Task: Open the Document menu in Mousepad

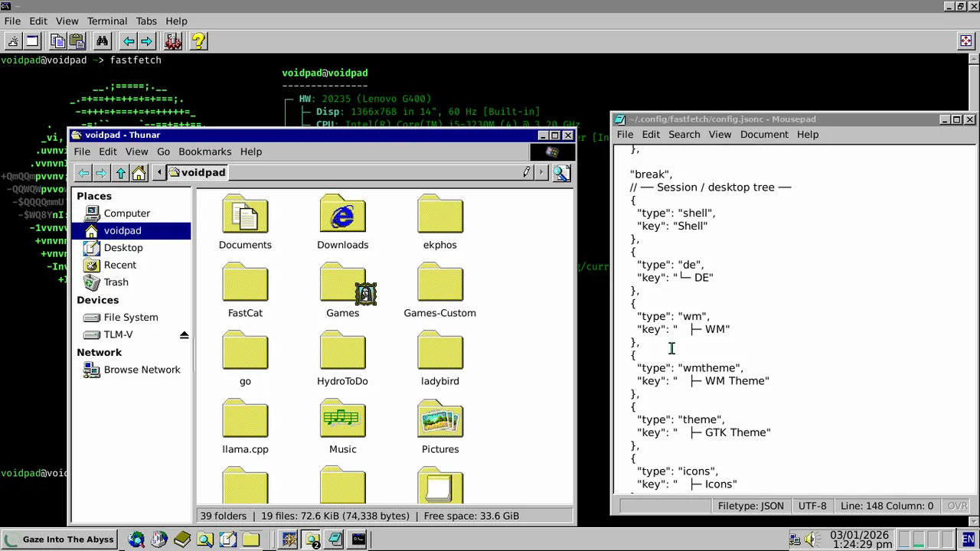Action: pos(763,135)
